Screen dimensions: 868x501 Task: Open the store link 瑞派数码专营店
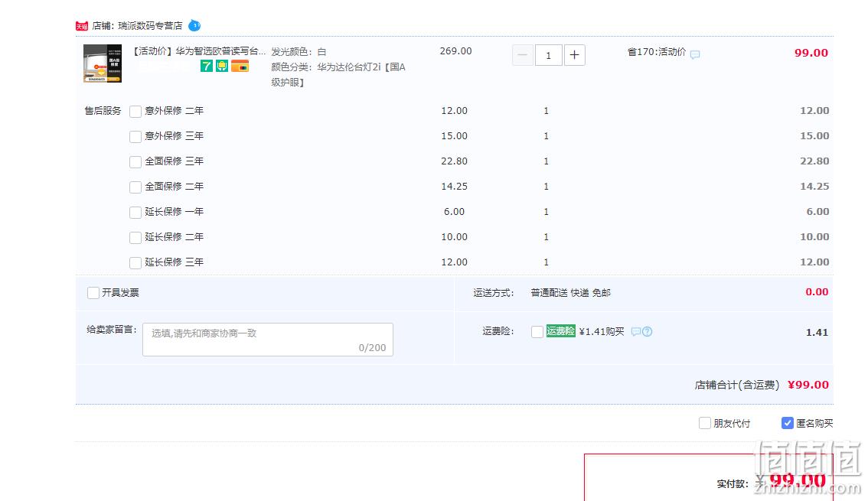click(x=150, y=25)
